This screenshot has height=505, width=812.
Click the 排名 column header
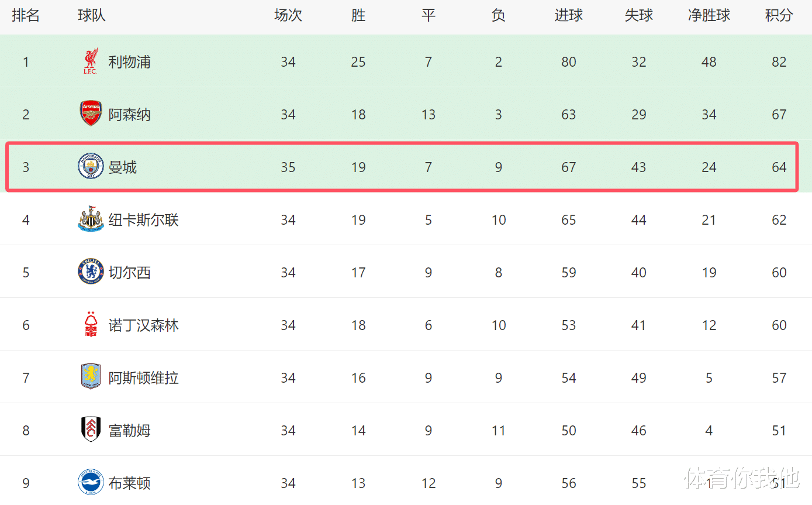[26, 16]
